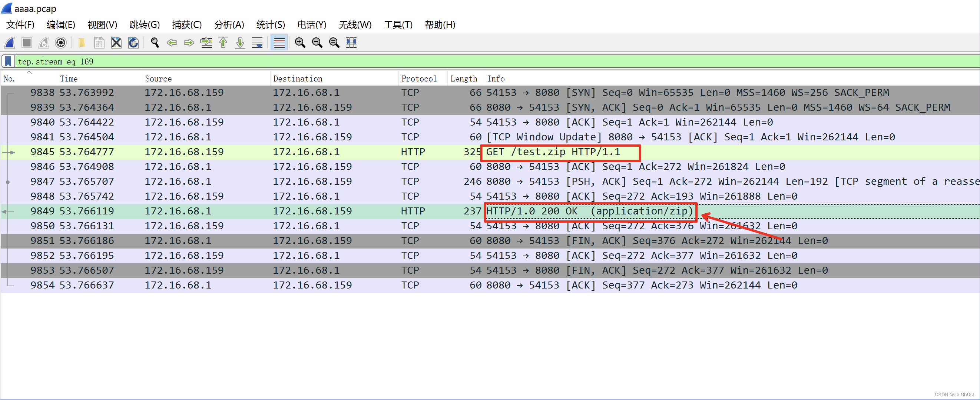Click the display filter bookmark icon

coord(8,61)
